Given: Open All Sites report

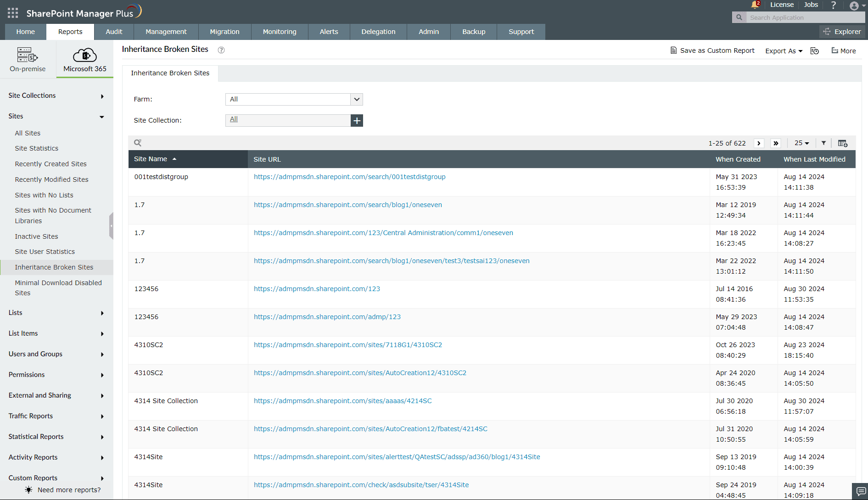Looking at the screenshot, I should 28,133.
